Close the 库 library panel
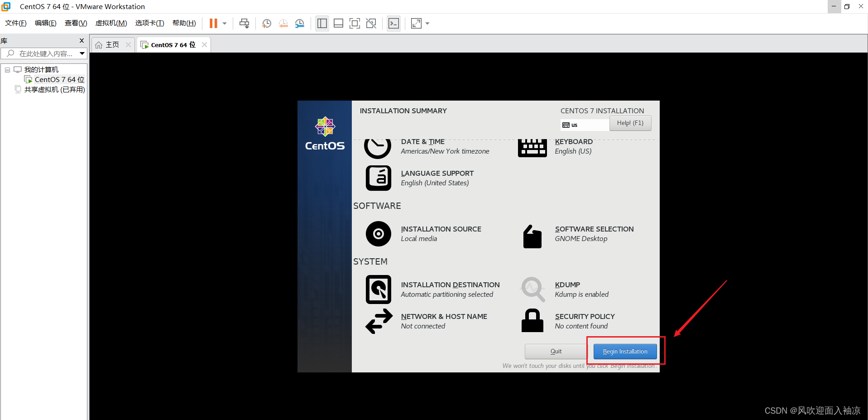The image size is (868, 420). pos(82,41)
